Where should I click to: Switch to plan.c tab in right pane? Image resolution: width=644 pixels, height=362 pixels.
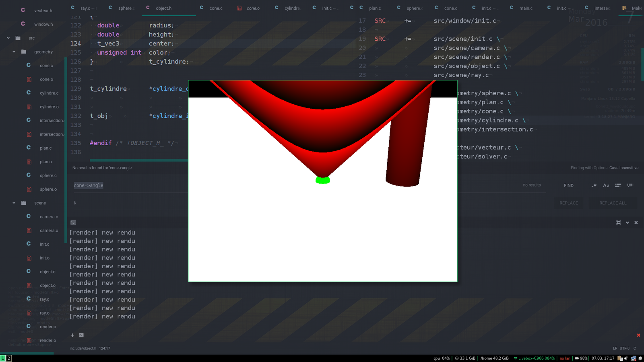coord(375,8)
